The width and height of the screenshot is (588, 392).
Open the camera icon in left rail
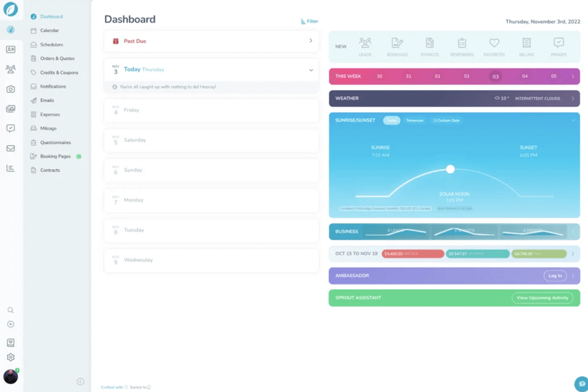[10, 89]
